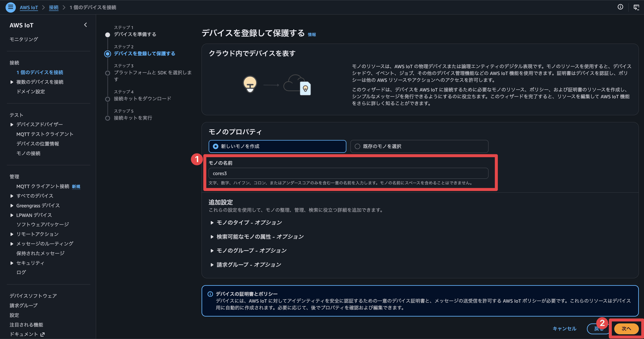This screenshot has width=644, height=339.
Task: Open デバイスの位置情報 in sidebar
Action: pos(38,144)
